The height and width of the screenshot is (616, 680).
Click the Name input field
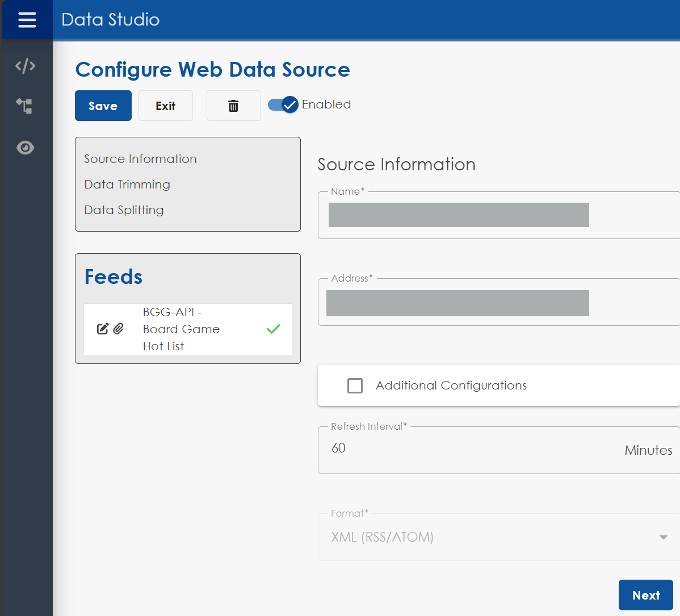[458, 215]
